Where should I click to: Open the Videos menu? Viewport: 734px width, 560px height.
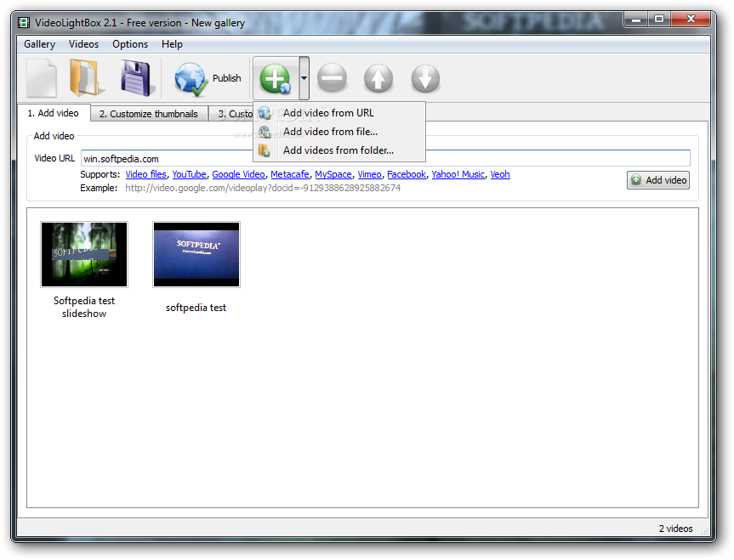[83, 44]
